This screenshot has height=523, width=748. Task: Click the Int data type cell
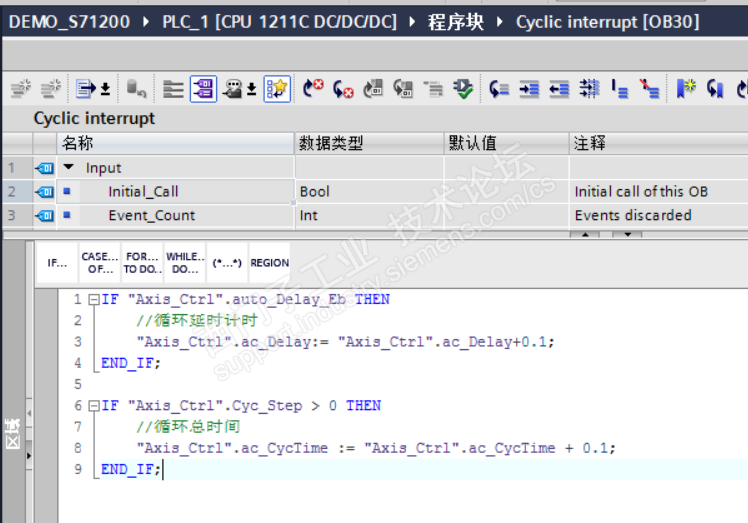pyautogui.click(x=370, y=216)
